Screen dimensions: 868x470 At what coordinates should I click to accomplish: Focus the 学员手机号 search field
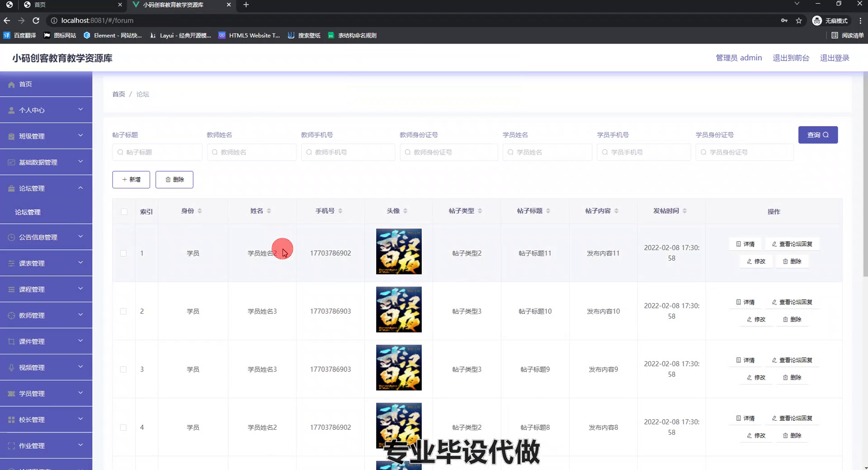point(644,152)
